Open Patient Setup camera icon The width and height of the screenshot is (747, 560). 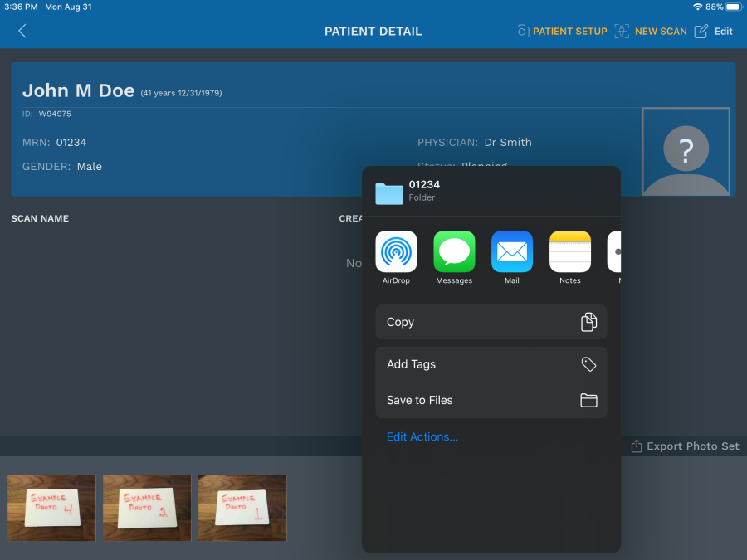click(x=522, y=32)
